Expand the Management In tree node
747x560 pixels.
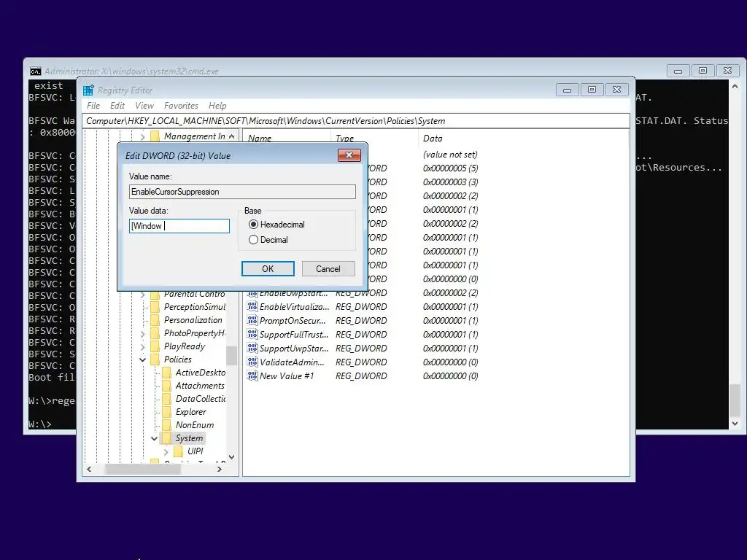pyautogui.click(x=142, y=136)
